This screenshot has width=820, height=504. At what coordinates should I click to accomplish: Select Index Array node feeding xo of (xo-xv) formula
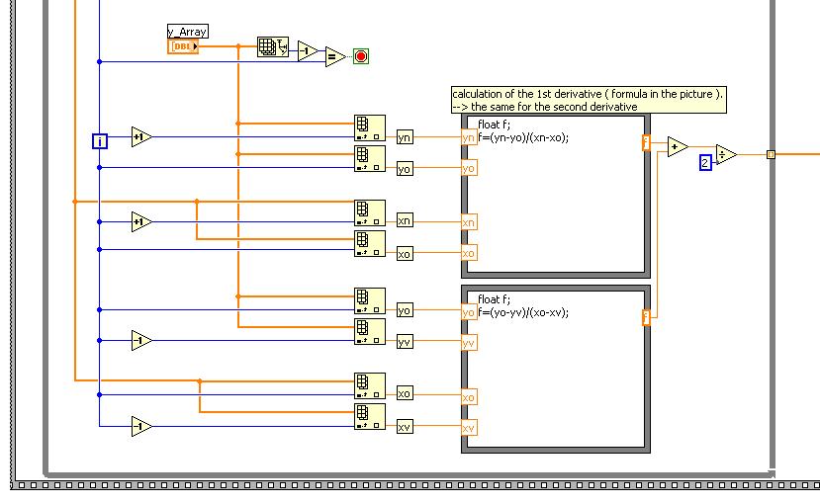point(370,386)
